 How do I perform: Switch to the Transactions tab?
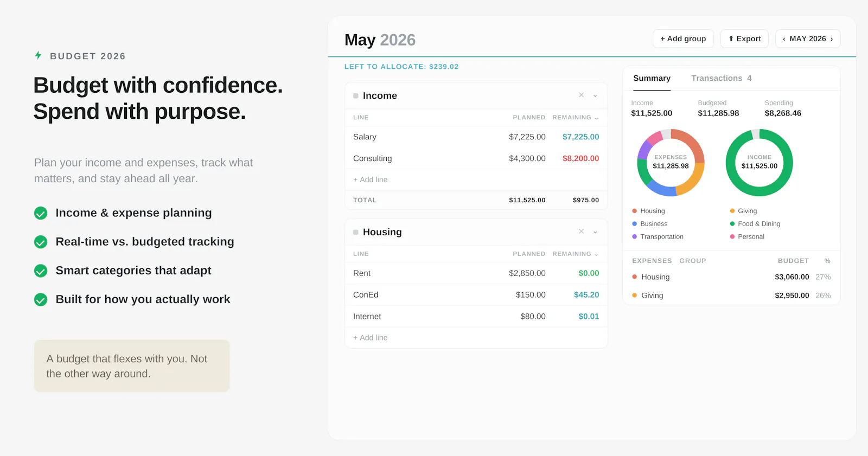point(721,78)
